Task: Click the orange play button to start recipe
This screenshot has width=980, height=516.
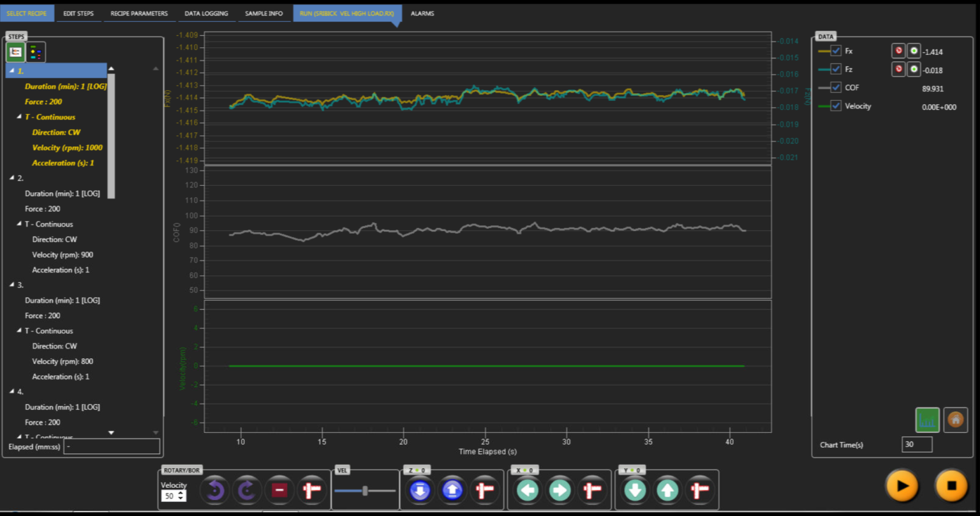Action: [902, 486]
